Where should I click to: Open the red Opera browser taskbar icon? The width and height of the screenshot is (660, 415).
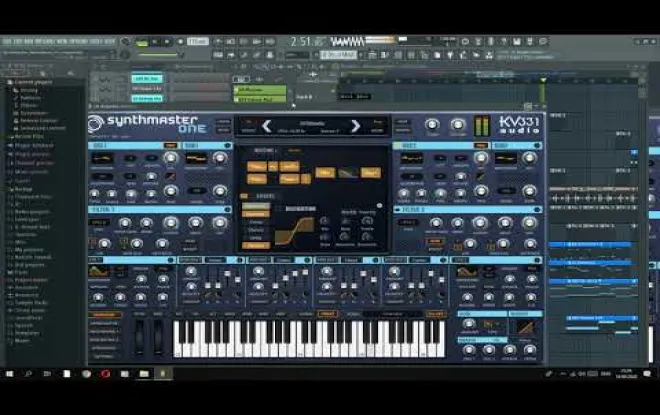[105, 373]
